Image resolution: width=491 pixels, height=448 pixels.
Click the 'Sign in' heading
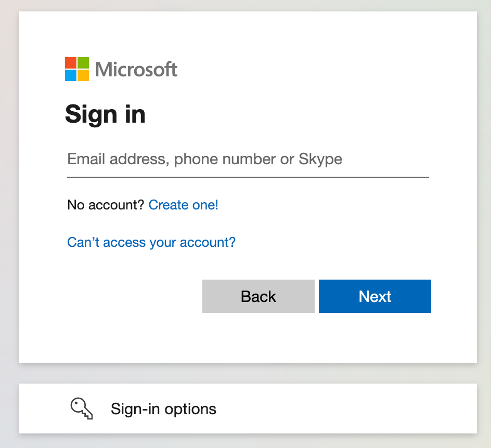click(105, 114)
